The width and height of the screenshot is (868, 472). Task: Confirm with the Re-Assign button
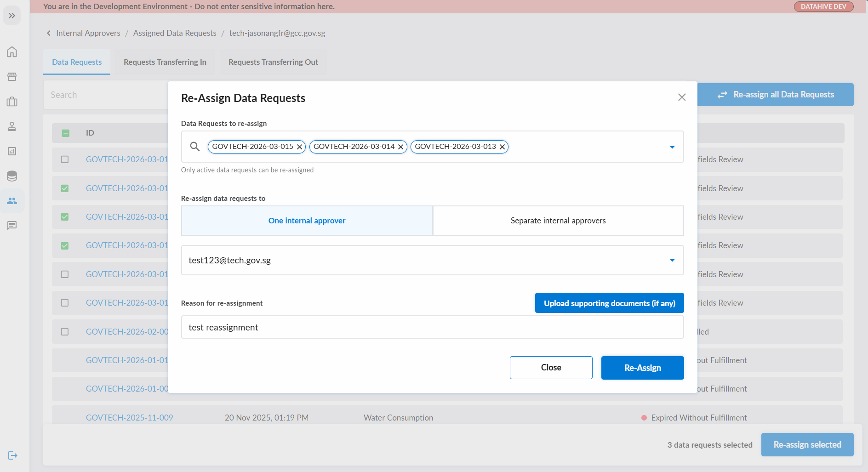pyautogui.click(x=643, y=368)
